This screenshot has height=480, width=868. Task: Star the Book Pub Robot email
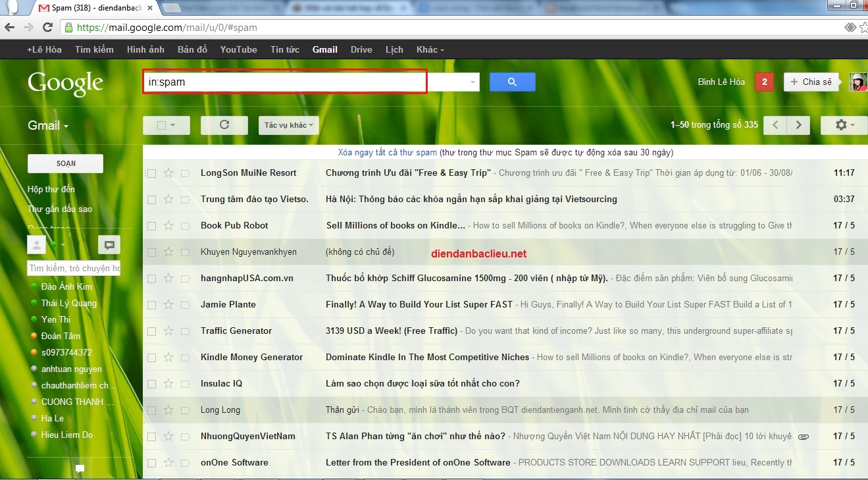click(x=168, y=226)
